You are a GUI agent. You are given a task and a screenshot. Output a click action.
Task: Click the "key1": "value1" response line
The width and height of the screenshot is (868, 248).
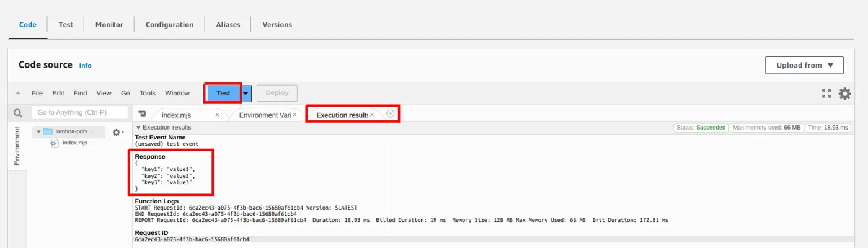coord(169,169)
